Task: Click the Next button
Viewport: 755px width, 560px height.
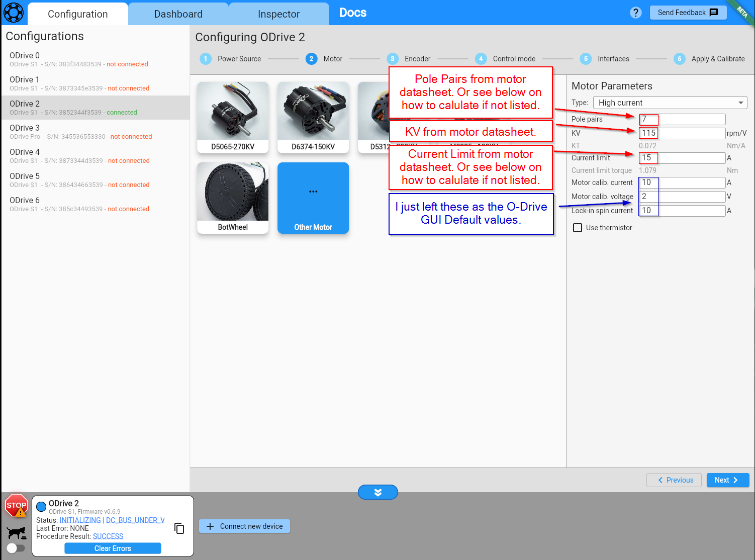Action: (x=727, y=480)
